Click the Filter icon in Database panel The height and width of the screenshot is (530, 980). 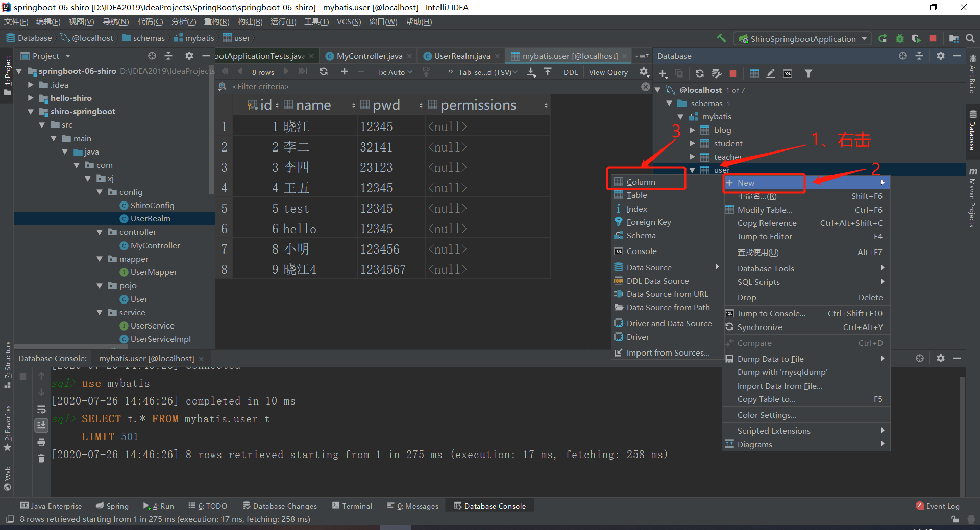pyautogui.click(x=808, y=73)
